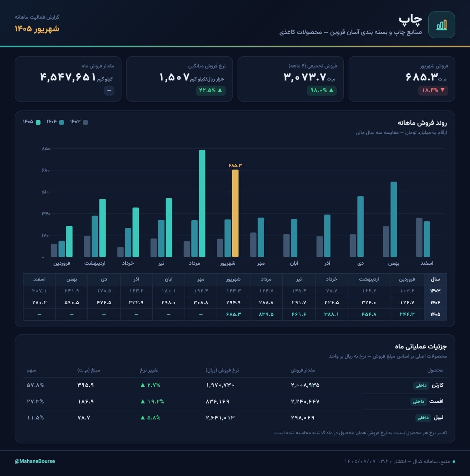Click the green dot beside the منبع source line

tap(454, 461)
